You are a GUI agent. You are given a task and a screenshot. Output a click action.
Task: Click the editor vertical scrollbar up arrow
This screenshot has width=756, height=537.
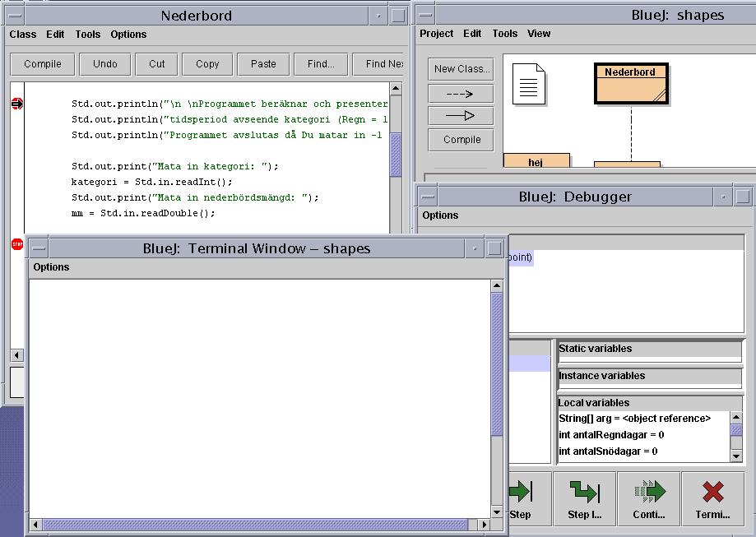pyautogui.click(x=396, y=88)
